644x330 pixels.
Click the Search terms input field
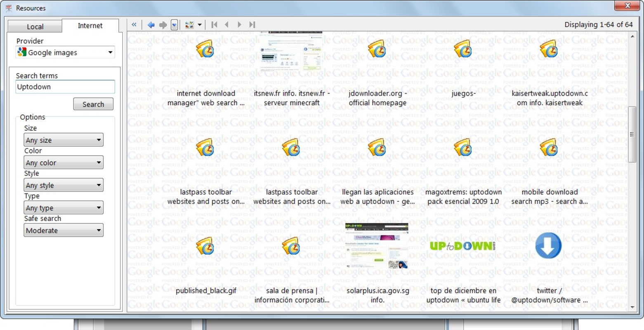pos(65,87)
